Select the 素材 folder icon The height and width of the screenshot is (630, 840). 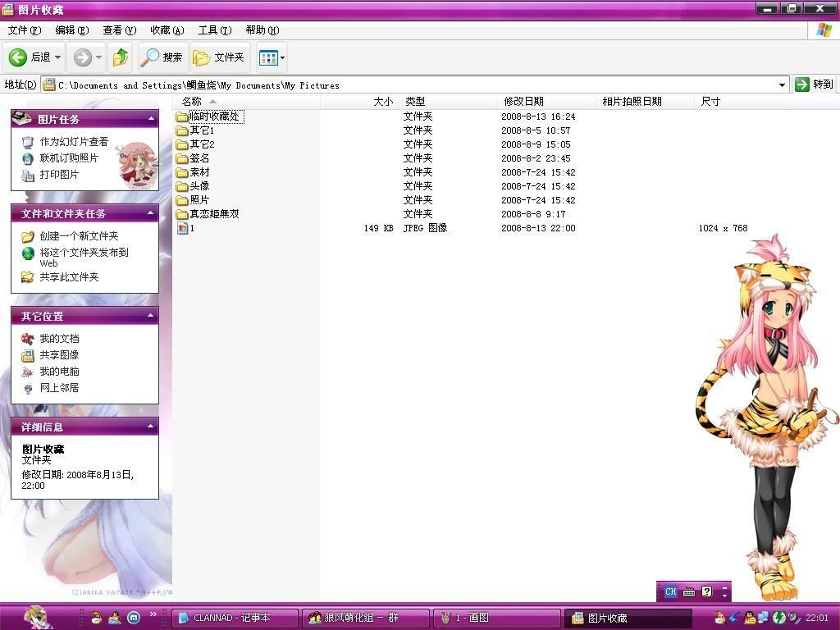[x=182, y=172]
